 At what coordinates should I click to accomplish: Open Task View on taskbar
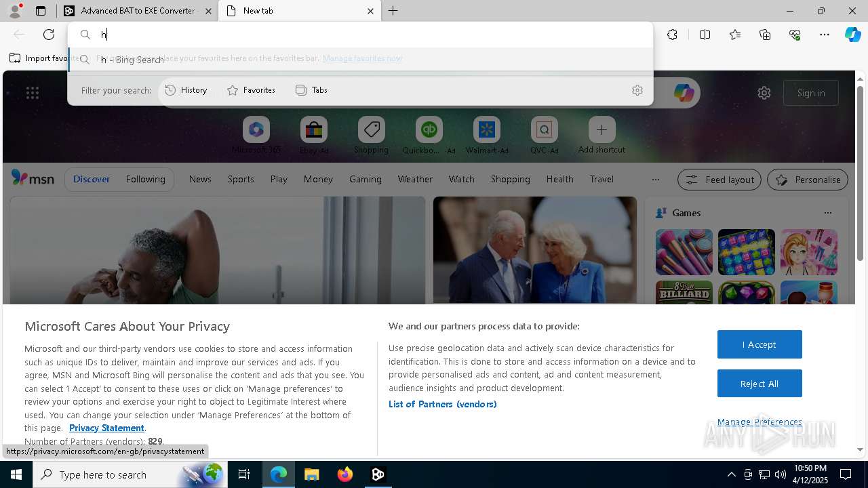tap(244, 474)
